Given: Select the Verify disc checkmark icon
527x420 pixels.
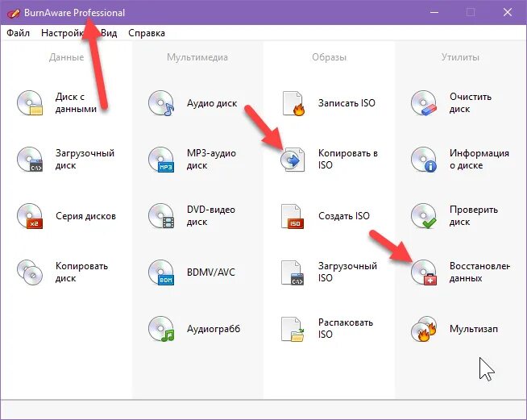Looking at the screenshot, I should (x=424, y=216).
